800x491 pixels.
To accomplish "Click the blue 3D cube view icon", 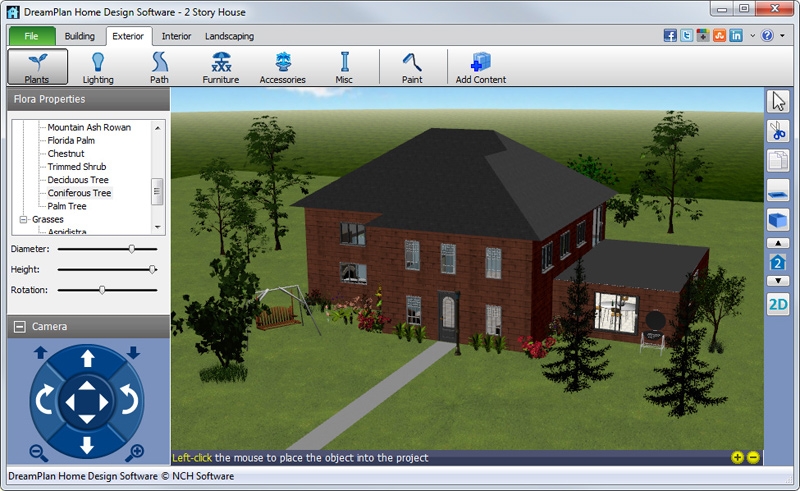I will tap(778, 220).
